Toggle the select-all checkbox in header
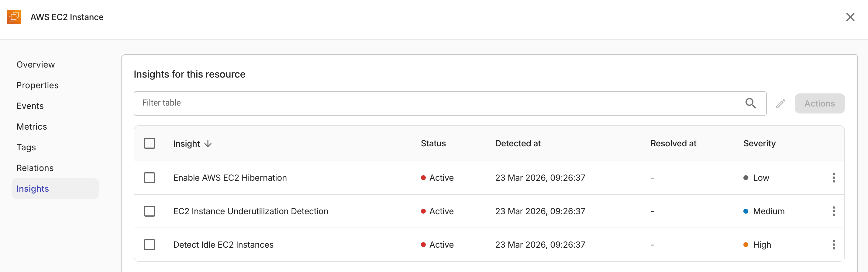This screenshot has width=868, height=272. tap(149, 143)
